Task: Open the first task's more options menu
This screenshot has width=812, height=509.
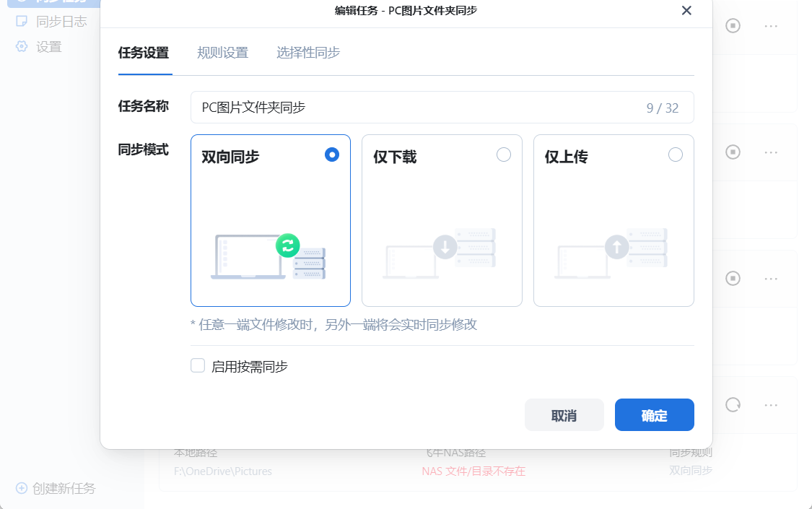Action: click(771, 26)
